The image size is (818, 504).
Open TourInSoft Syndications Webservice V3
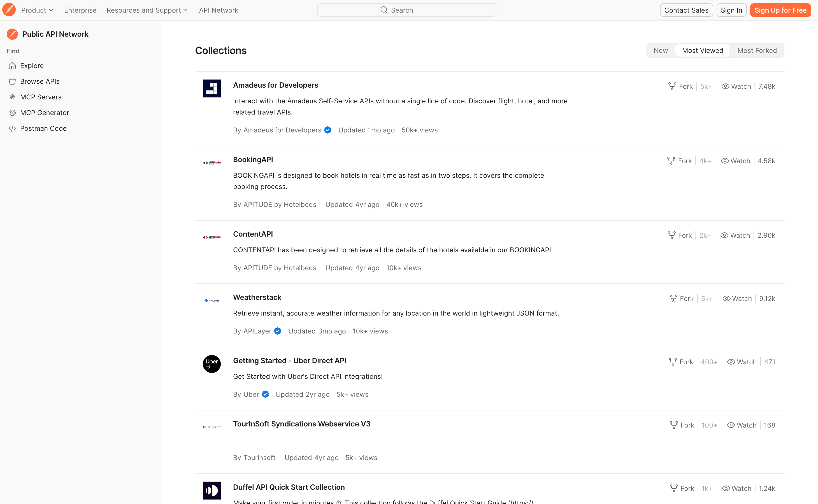[301, 424]
